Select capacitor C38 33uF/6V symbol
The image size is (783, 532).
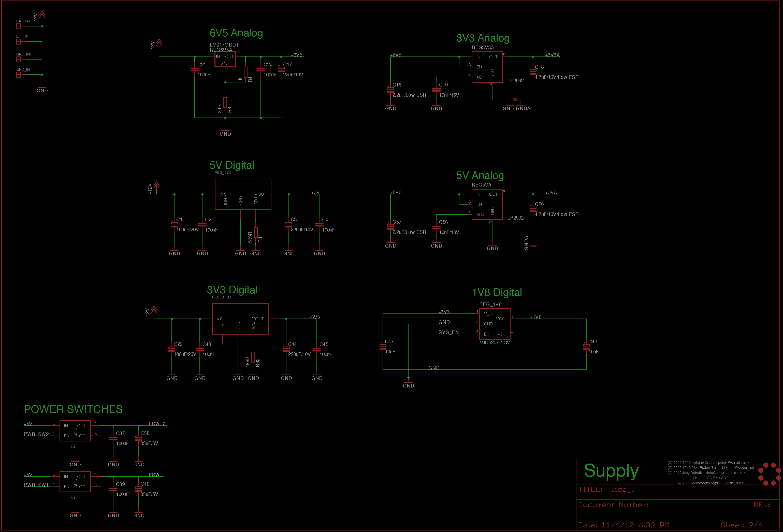138,438
